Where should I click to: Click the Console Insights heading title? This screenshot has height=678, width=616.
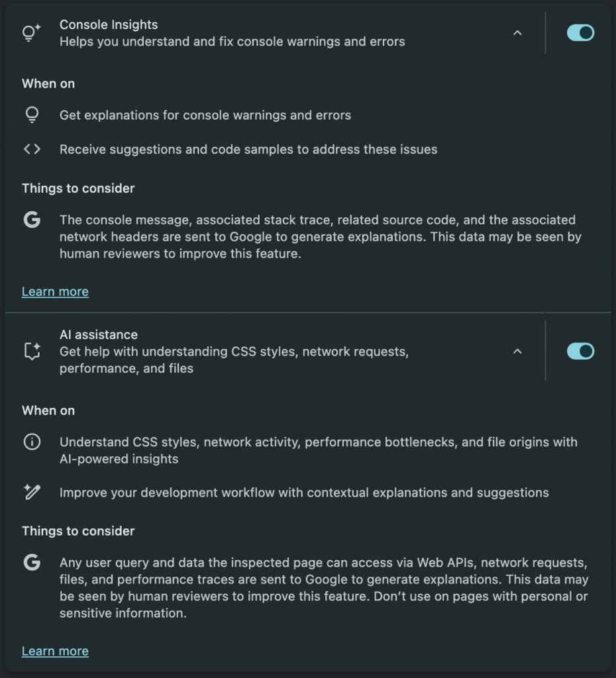109,24
